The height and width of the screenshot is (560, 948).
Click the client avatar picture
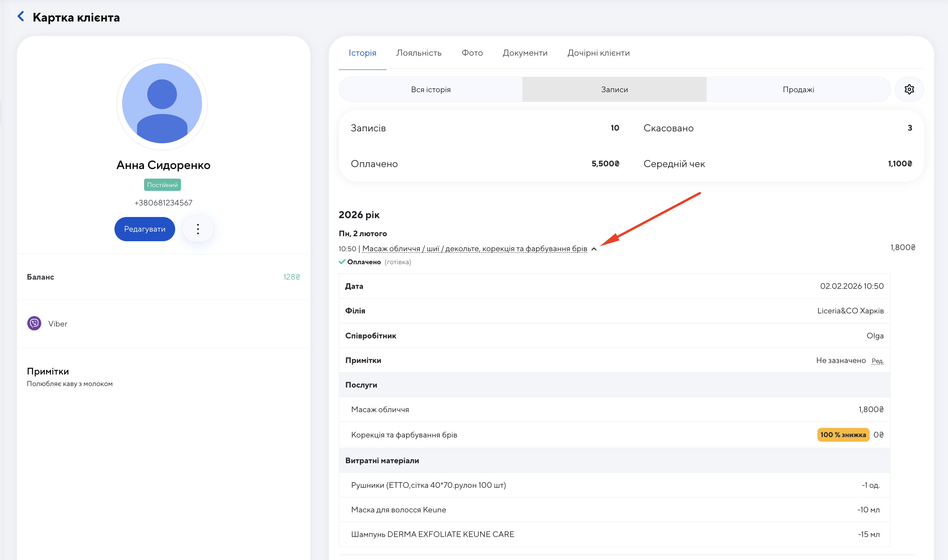[162, 104]
